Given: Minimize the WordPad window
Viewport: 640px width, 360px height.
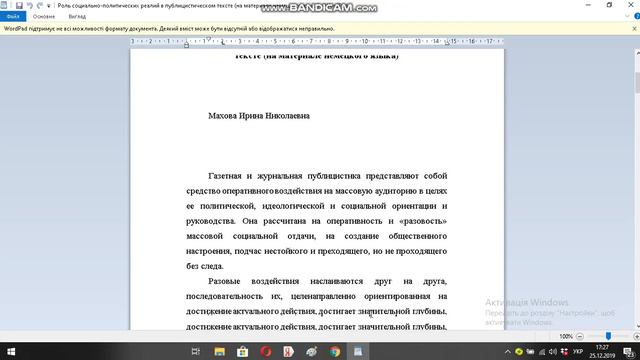Looking at the screenshot, I should click(x=588, y=5).
